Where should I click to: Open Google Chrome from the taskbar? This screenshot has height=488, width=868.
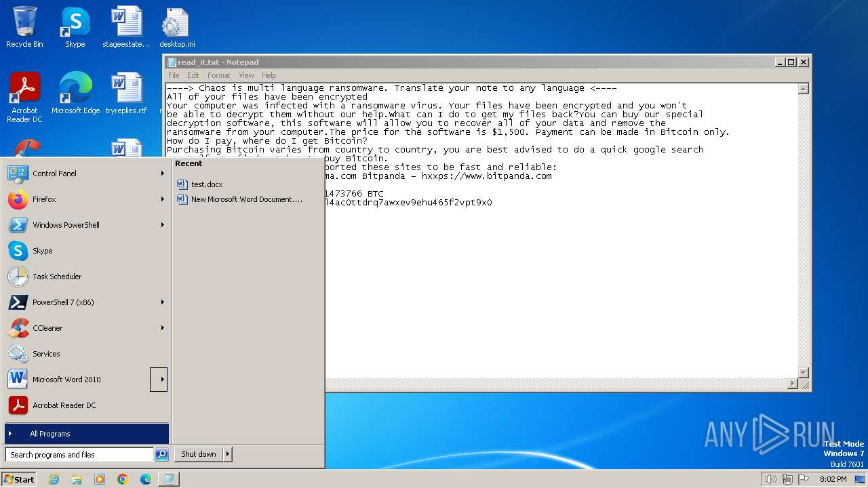coord(123,479)
